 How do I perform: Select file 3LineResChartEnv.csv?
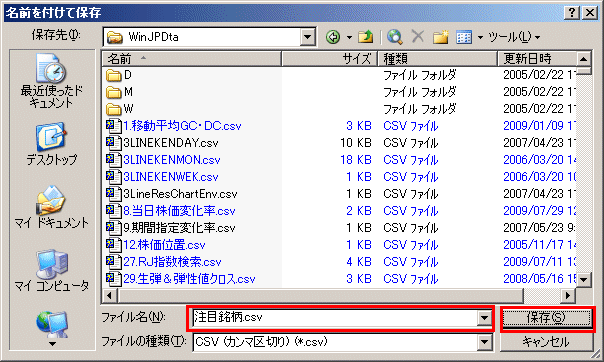[x=171, y=193]
